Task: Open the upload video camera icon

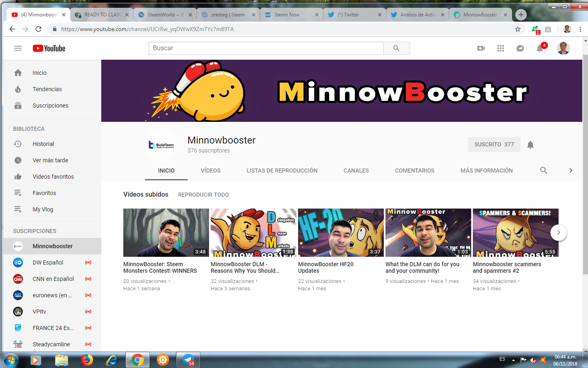Action: (481, 48)
